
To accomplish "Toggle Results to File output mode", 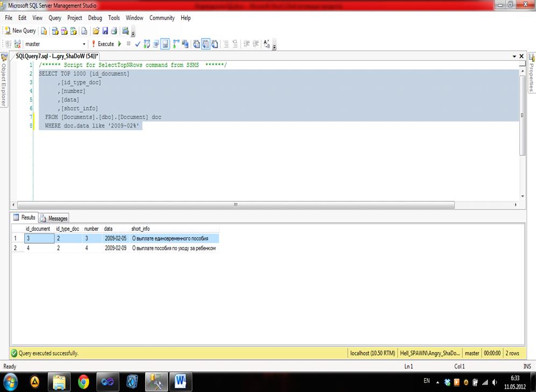I will pos(215,44).
